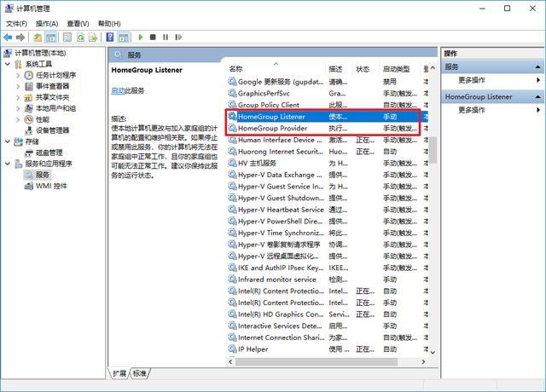Viewport: 546px width, 392px height.
Task: Pause the service with pause icon
Action: (166, 37)
